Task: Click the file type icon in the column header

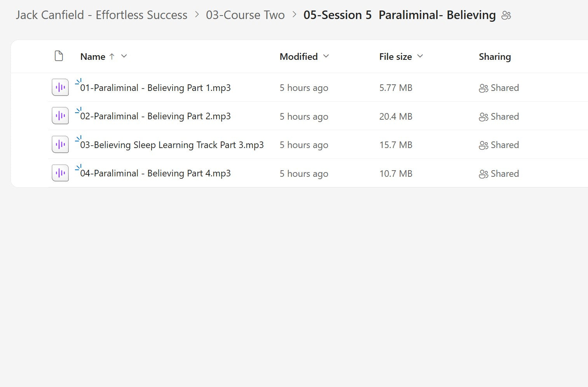Action: pos(59,56)
